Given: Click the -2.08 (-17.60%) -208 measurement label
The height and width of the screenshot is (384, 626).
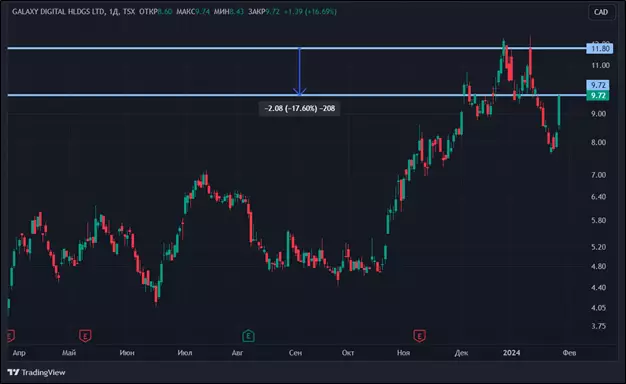Looking at the screenshot, I should (x=299, y=108).
